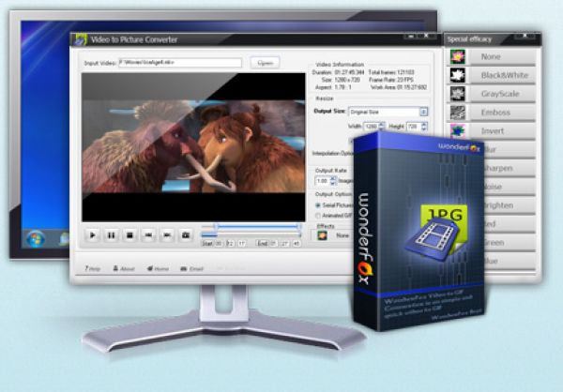Click the Open button beside Input Video
This screenshot has width=563, height=392.
coord(265,63)
